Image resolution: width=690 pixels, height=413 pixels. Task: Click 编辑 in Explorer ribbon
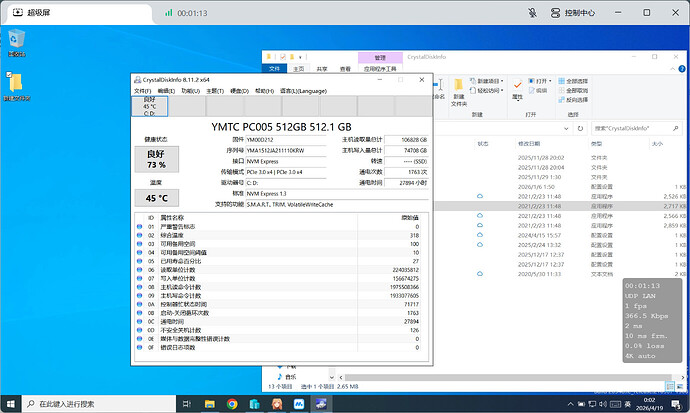click(x=538, y=91)
